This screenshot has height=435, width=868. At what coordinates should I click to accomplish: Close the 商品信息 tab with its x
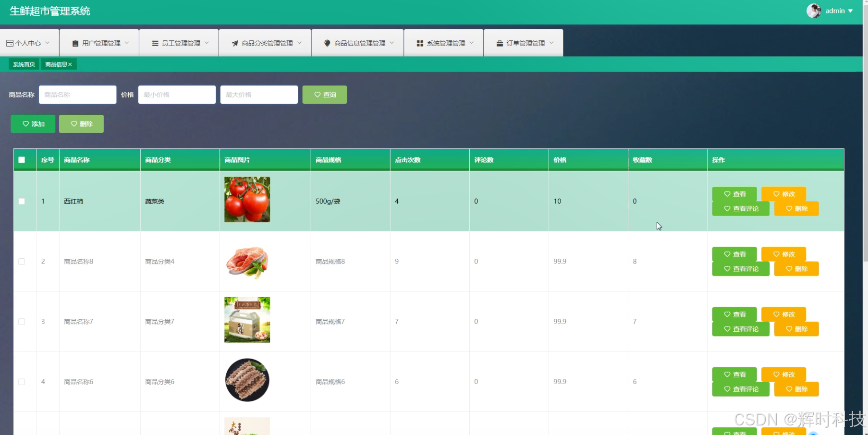(70, 64)
